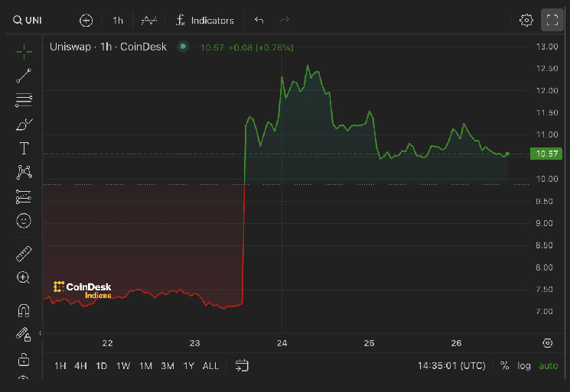Select the crosshair cursor tool
Viewport: 570px width, 392px height.
[x=24, y=51]
